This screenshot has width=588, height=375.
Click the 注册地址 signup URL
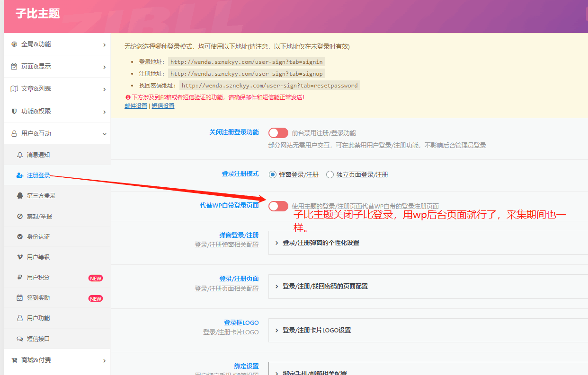tap(247, 74)
